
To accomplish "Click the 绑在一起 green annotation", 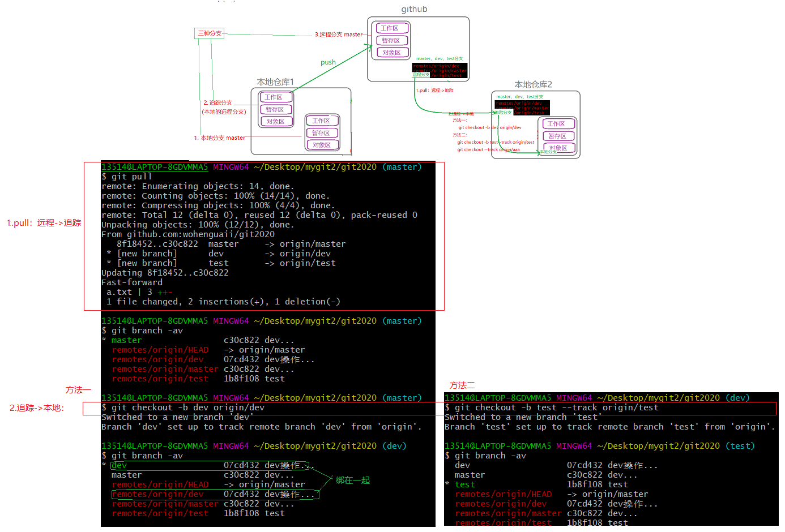I will [x=352, y=480].
